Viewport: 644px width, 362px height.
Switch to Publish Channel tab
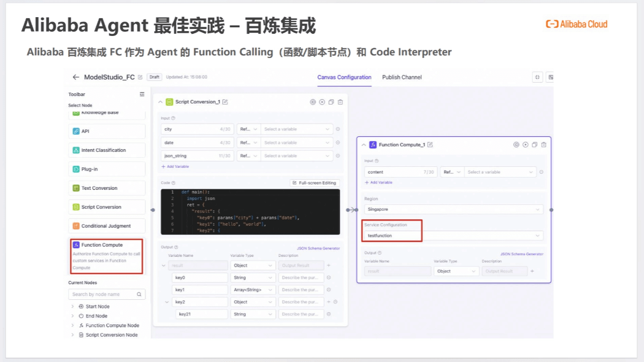(x=402, y=77)
